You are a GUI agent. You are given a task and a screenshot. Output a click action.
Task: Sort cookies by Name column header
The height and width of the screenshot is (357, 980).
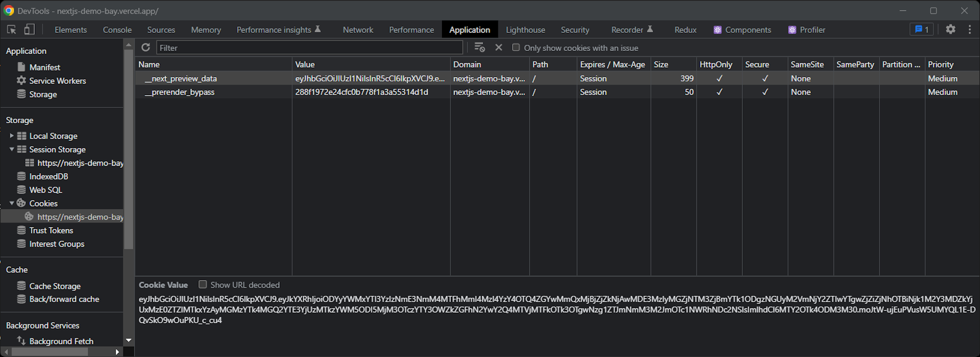click(x=213, y=64)
